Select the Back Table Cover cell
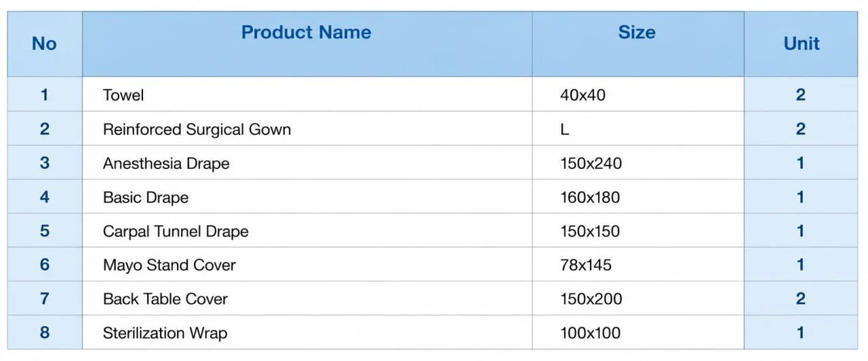This screenshot has width=868, height=361. 307,299
